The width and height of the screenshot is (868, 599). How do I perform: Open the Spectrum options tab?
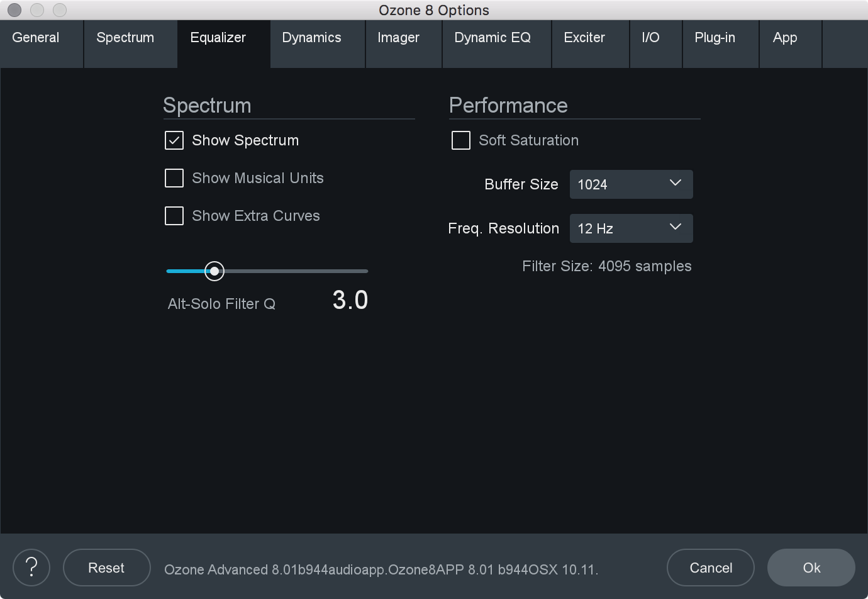[x=130, y=43]
